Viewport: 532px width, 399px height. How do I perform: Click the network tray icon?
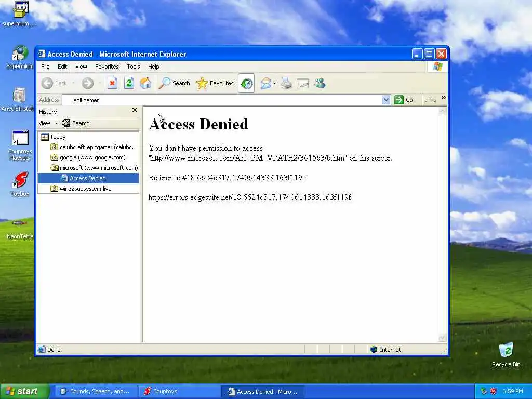click(x=484, y=391)
